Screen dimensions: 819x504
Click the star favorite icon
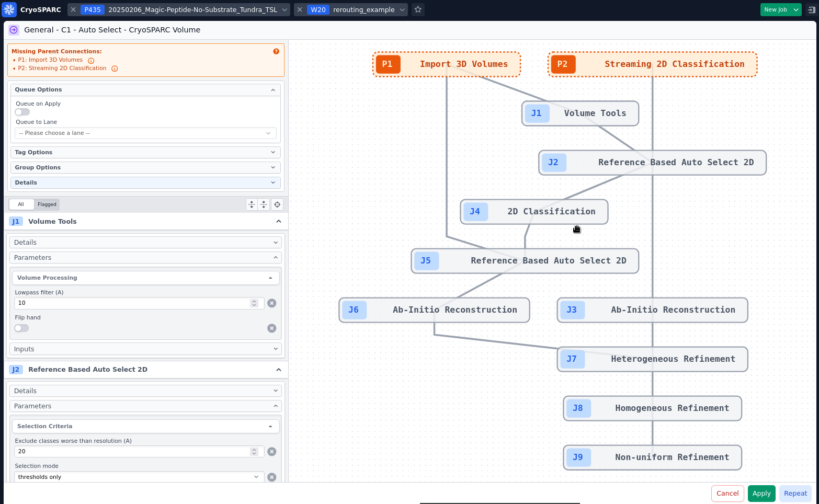pos(418,9)
